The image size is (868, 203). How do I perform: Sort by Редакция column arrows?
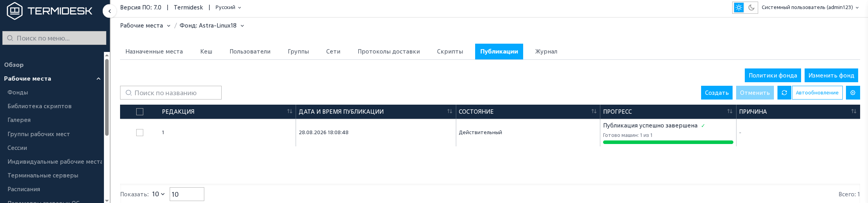[290, 112]
